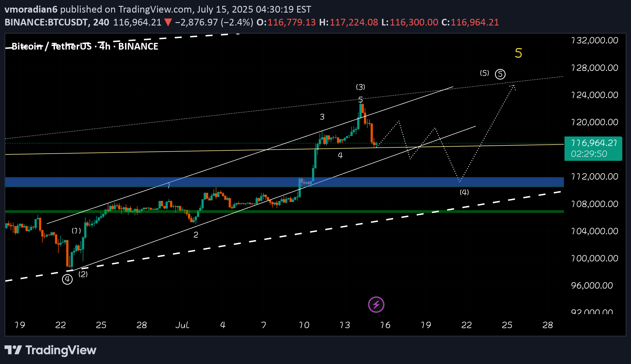
Task: Click the H:117,224.08 high value
Action: [x=349, y=22]
